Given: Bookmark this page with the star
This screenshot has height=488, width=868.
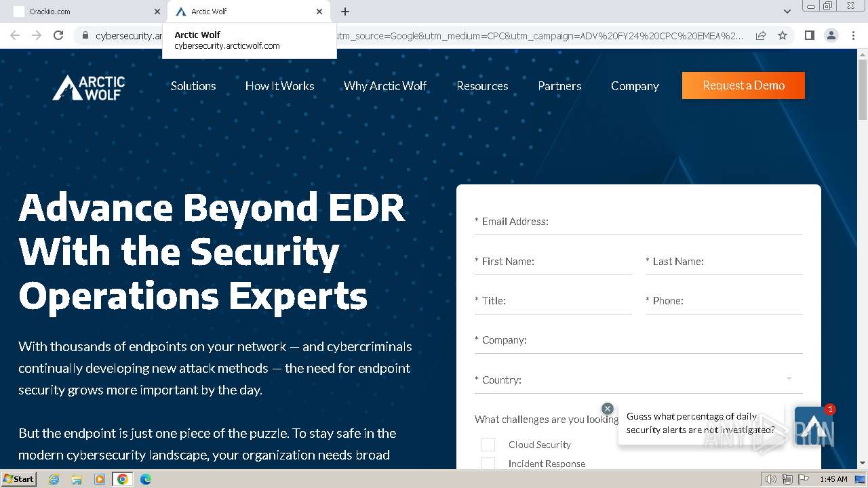Looking at the screenshot, I should tap(783, 35).
